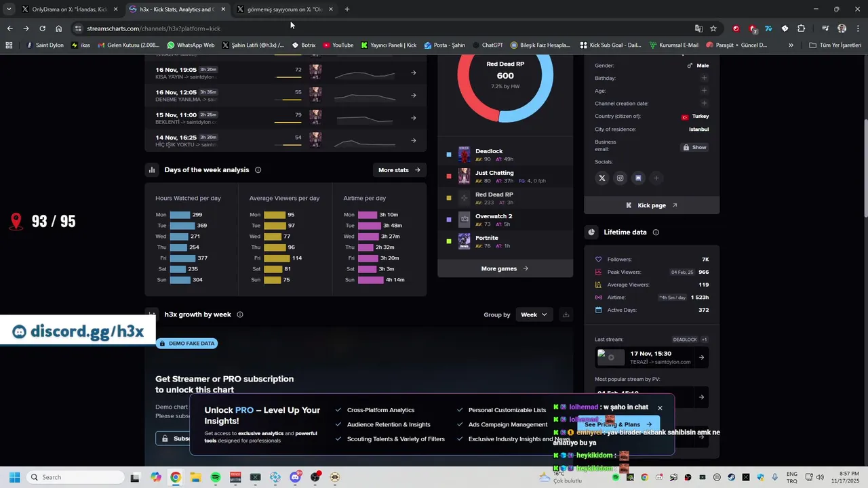Open Chrome from the Windows taskbar
The height and width of the screenshot is (488, 868).
coord(176,477)
